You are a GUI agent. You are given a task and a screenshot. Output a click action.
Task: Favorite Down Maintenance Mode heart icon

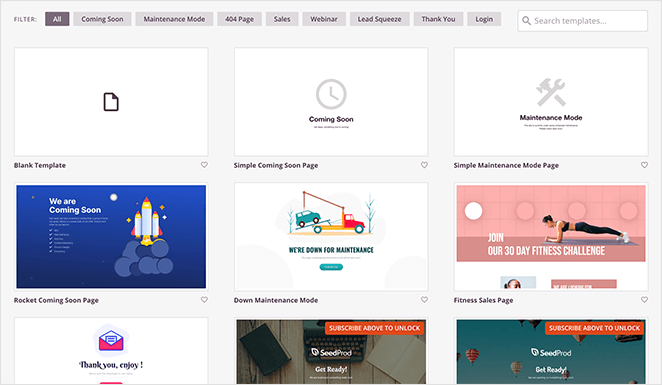(424, 299)
